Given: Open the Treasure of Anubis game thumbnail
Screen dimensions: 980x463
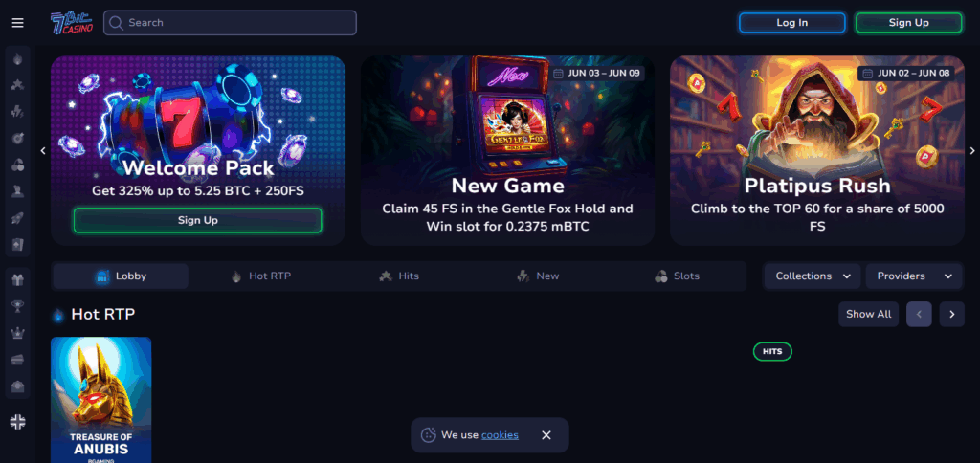Looking at the screenshot, I should pos(100,400).
